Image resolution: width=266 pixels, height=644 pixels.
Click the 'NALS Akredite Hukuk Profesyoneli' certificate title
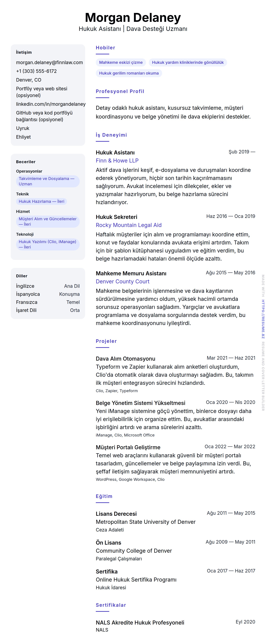point(140,623)
